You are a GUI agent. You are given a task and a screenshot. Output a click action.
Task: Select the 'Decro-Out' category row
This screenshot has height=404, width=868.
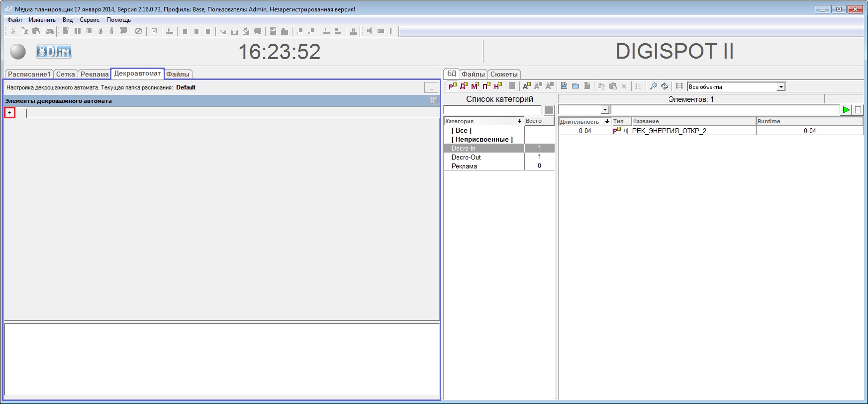(x=499, y=157)
